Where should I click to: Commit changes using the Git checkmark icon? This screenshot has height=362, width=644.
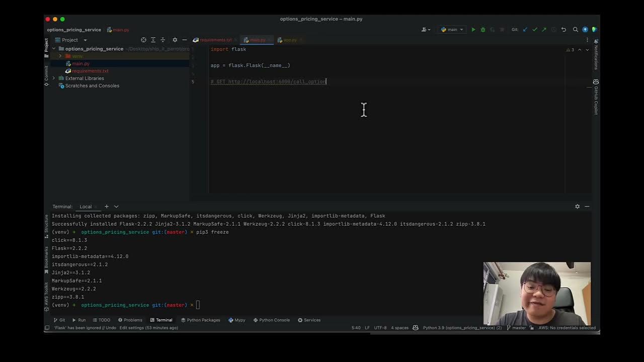pyautogui.click(x=535, y=30)
